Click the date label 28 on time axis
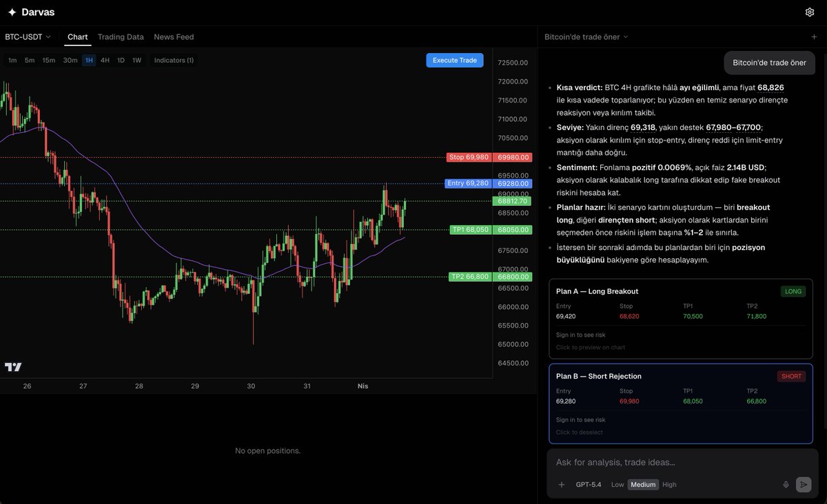827x504 pixels. pos(139,386)
